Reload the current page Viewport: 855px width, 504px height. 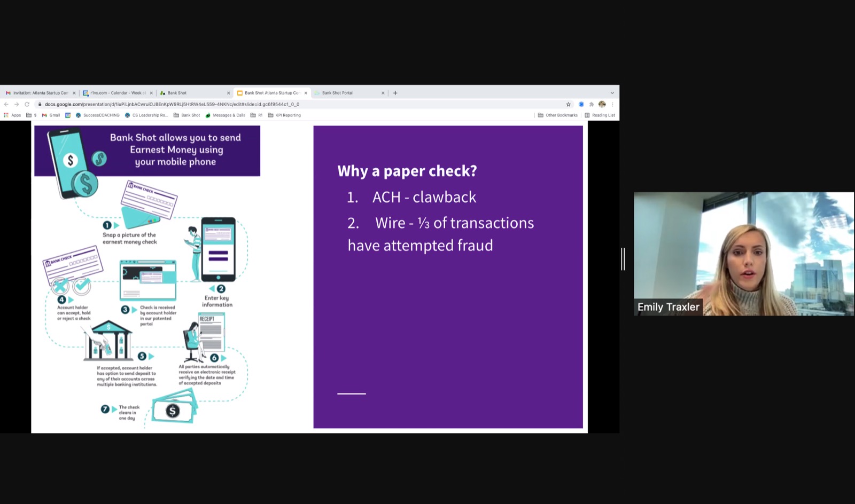[27, 105]
